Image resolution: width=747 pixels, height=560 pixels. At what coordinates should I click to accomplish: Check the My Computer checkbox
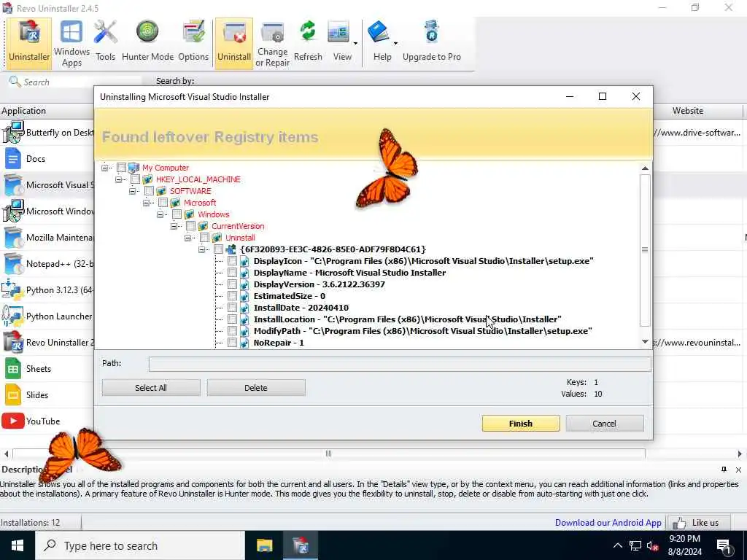(122, 168)
